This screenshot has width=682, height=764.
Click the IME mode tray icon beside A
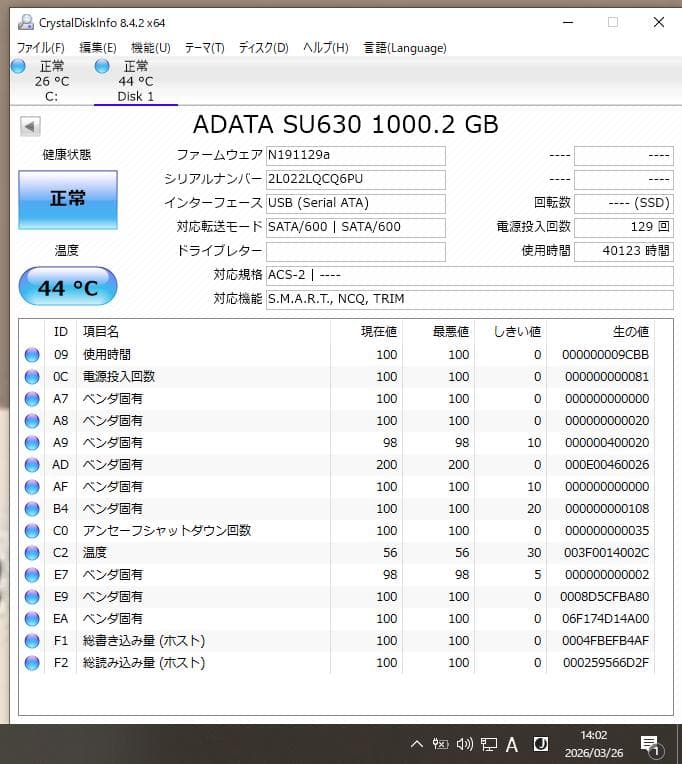[541, 744]
